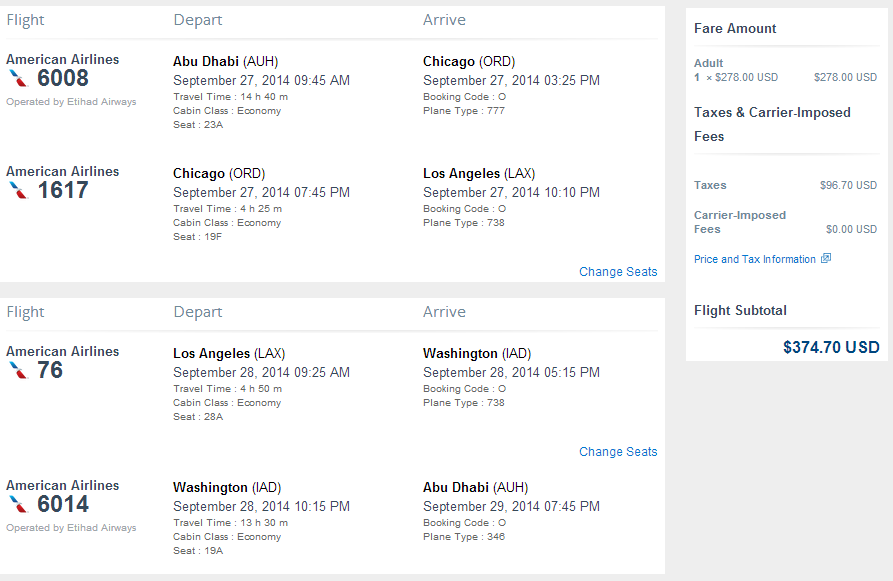Viewport: 893px width, 581px height.
Task: Click Seat : 28A on flight 76
Action: [198, 417]
